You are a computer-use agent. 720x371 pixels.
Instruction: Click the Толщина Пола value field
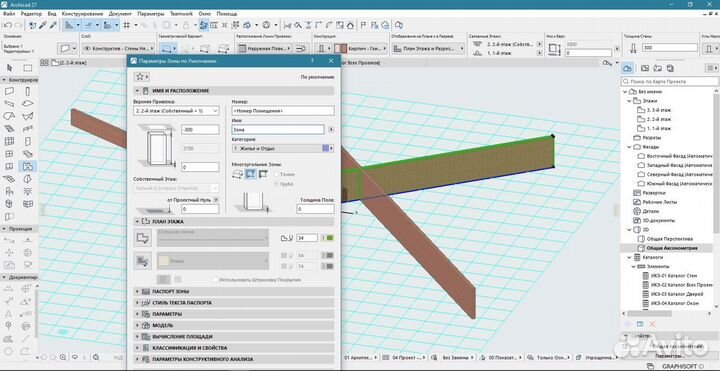point(315,209)
